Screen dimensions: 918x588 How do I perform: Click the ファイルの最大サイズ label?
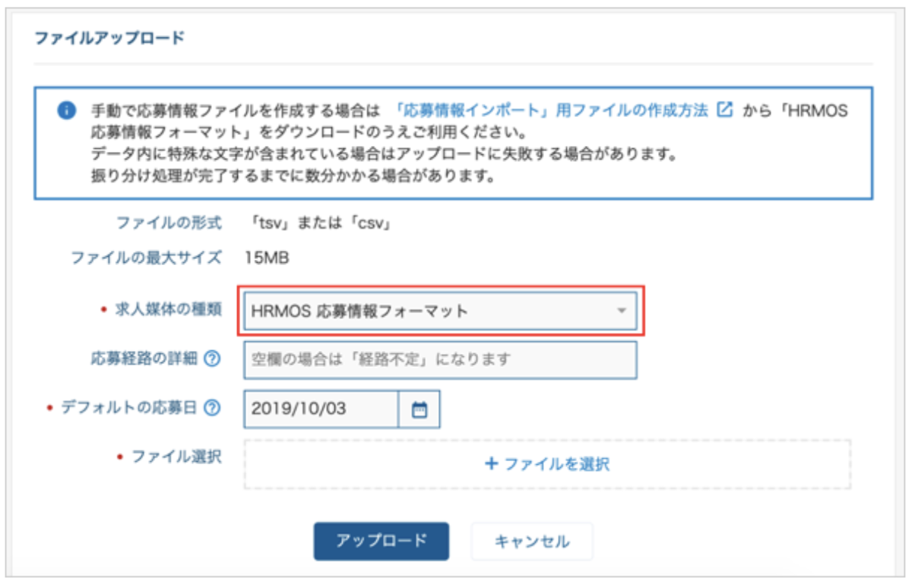(146, 258)
